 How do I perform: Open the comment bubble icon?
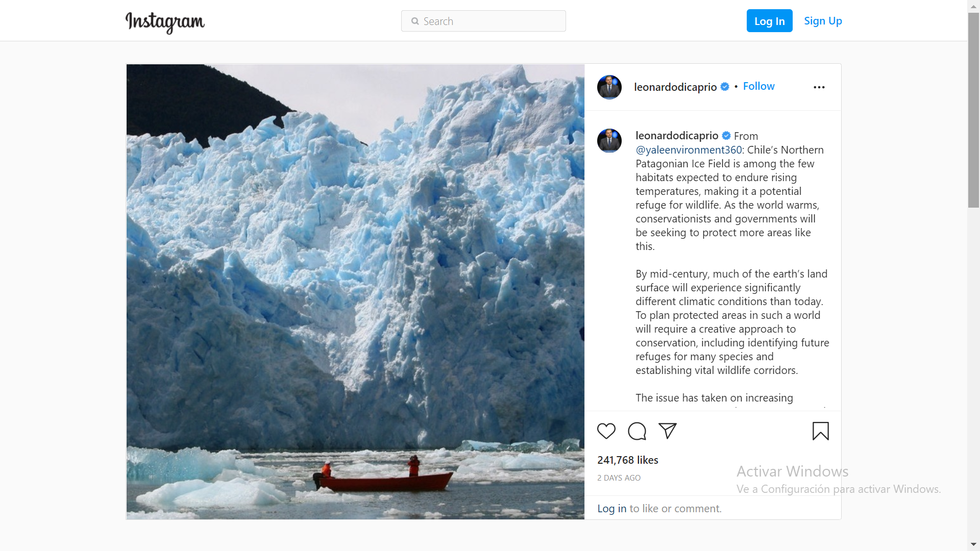[636, 431]
